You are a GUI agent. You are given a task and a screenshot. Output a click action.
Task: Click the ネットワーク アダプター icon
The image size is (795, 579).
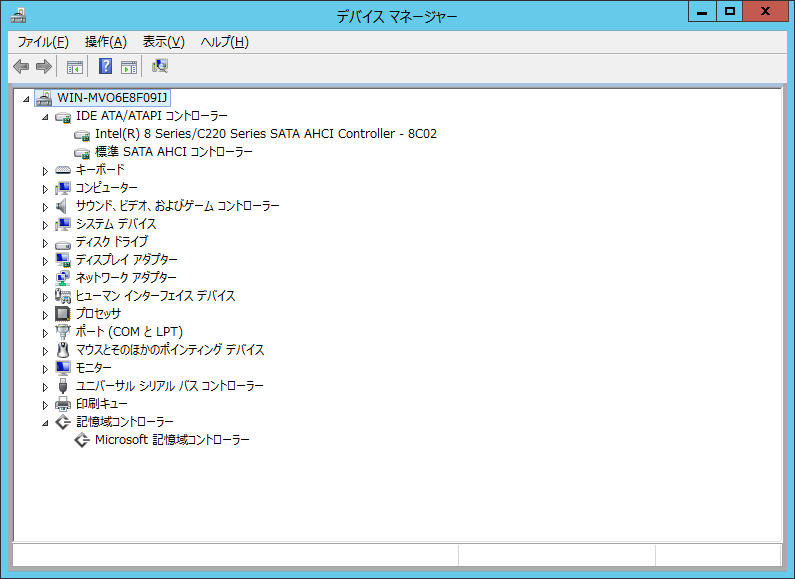tap(63, 278)
